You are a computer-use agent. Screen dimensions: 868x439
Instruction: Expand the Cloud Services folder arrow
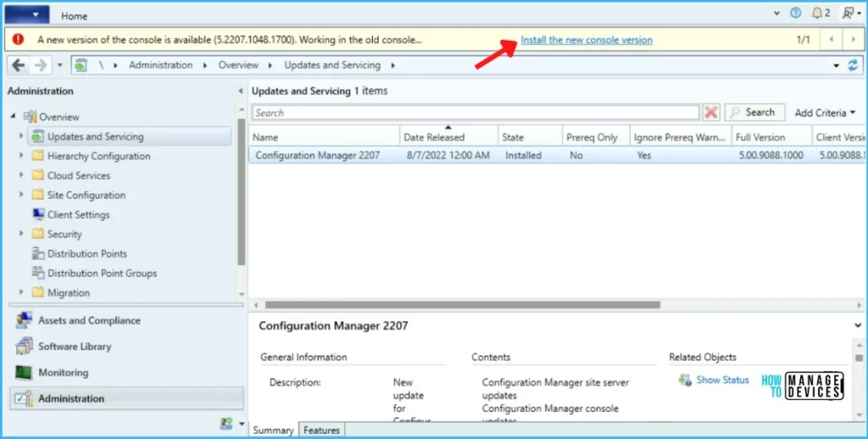(x=21, y=175)
